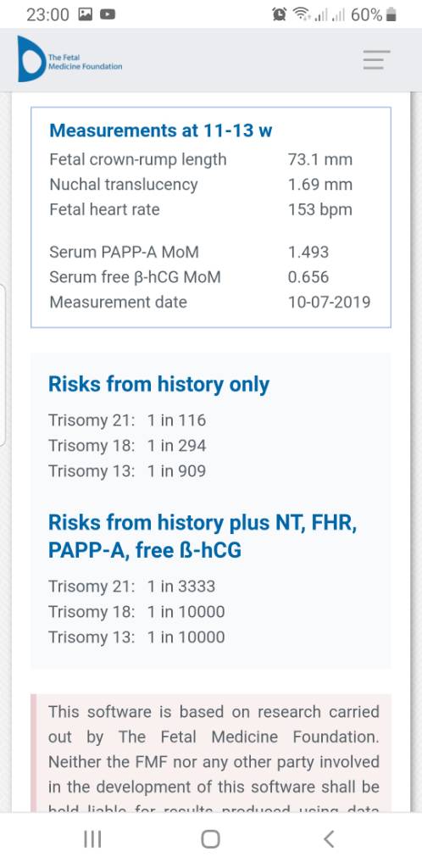Open the hamburger navigation menu
Screen dimensions: 422x868
click(376, 59)
